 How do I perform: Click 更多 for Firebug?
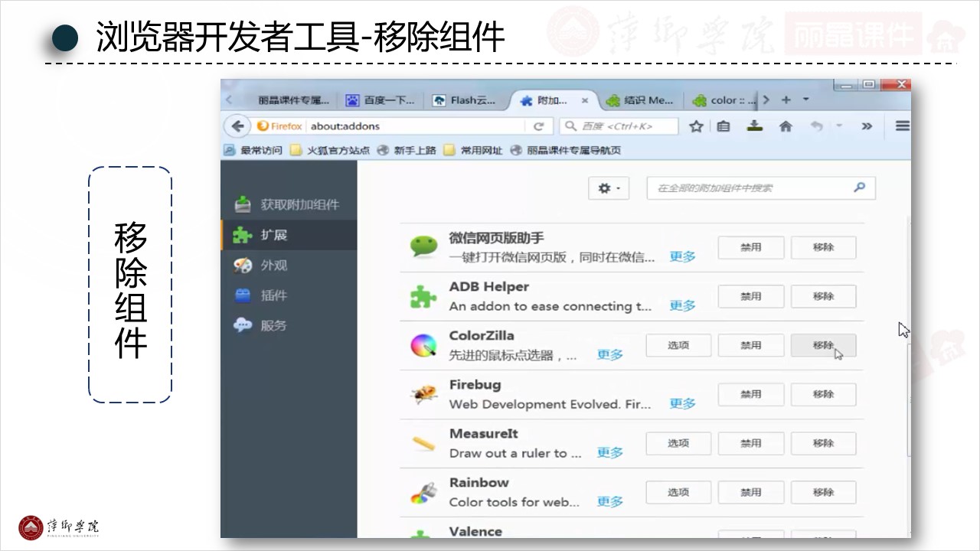[x=682, y=404]
